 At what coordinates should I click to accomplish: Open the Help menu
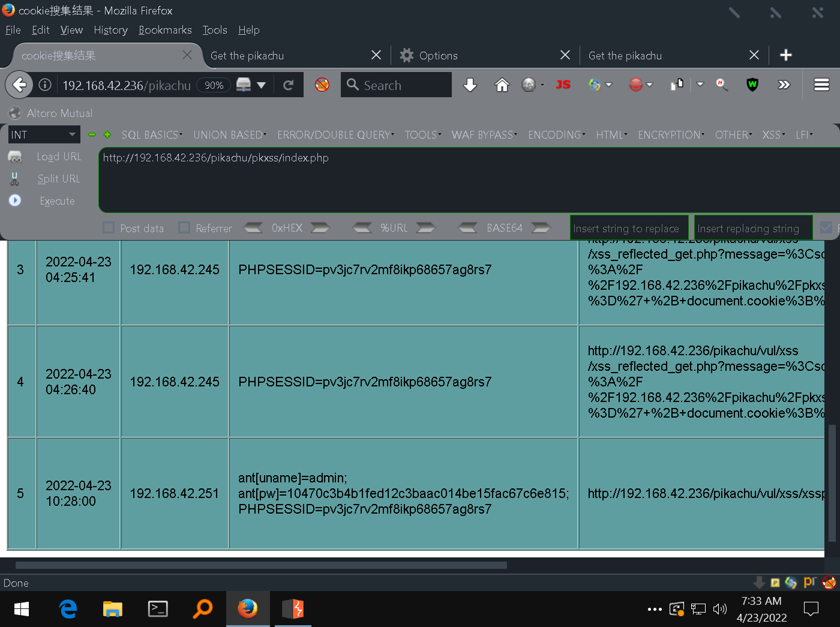[248, 30]
